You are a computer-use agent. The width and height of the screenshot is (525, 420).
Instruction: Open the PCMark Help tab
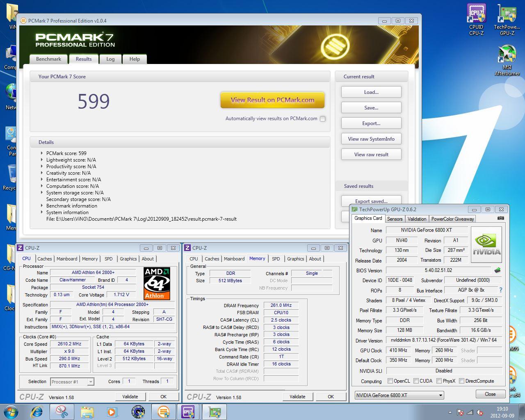135,59
